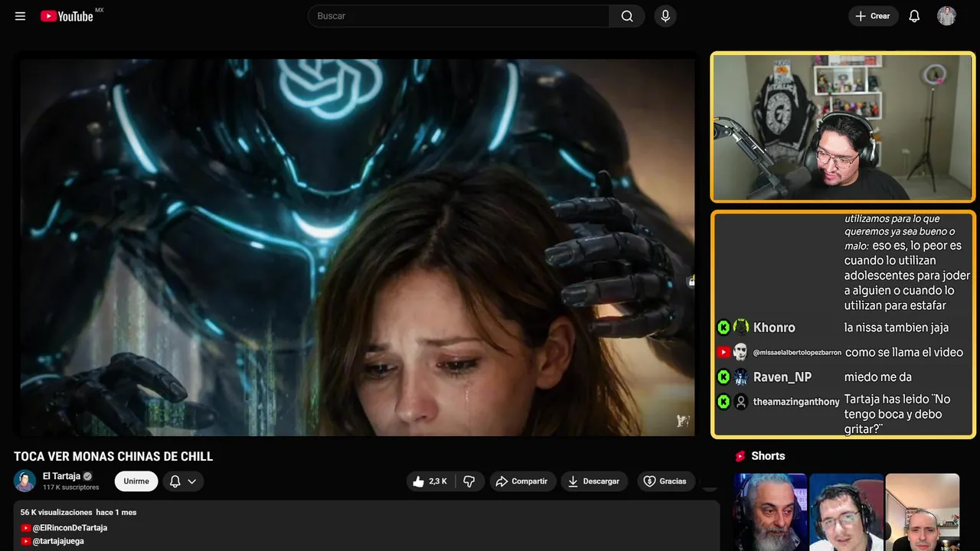Click @missaelalbertolopezbarron chat username
This screenshot has height=551, width=980.
[x=797, y=353]
